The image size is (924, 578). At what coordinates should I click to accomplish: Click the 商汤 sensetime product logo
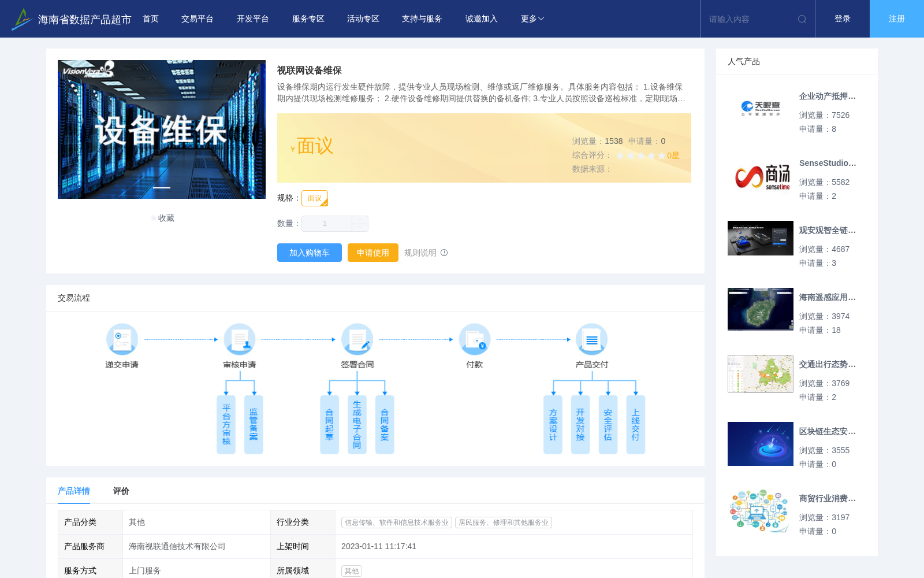(x=761, y=176)
